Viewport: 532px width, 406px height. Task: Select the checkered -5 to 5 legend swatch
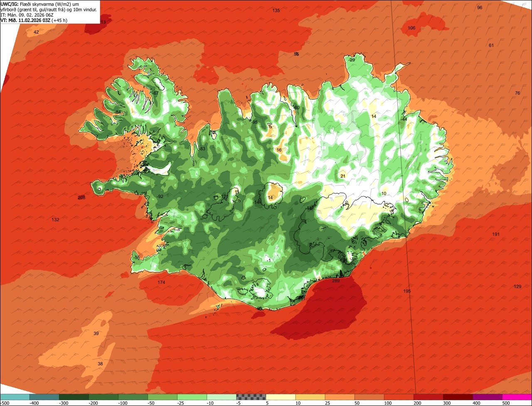[251, 397]
